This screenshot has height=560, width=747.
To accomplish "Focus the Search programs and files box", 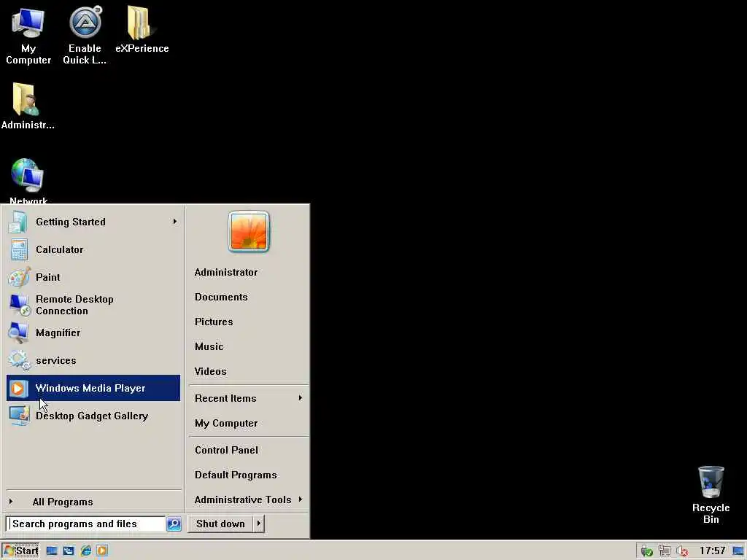I will pos(86,524).
